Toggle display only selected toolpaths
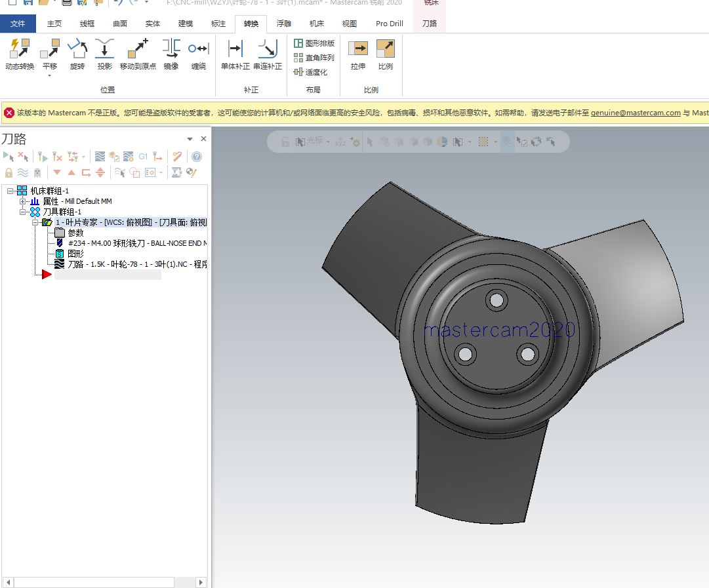Image resolution: width=709 pixels, height=588 pixels. click(x=119, y=172)
